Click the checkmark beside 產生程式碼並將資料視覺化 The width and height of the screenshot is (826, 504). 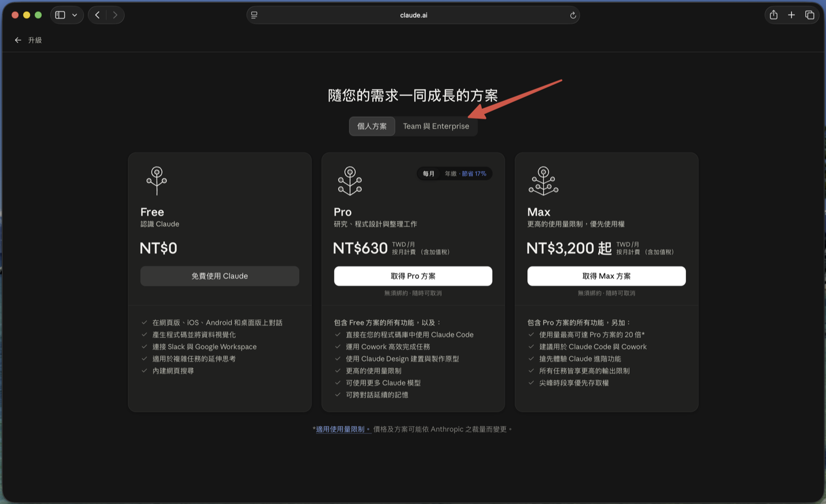pos(144,334)
